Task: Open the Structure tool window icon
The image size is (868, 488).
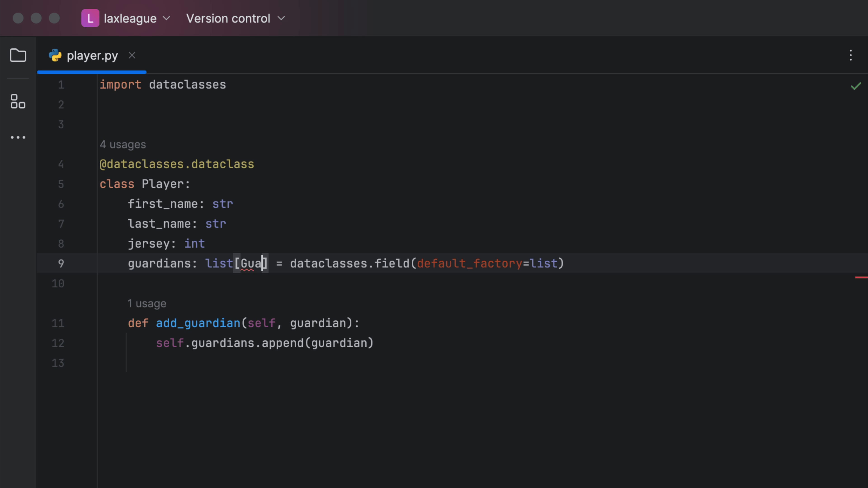Action: (18, 101)
